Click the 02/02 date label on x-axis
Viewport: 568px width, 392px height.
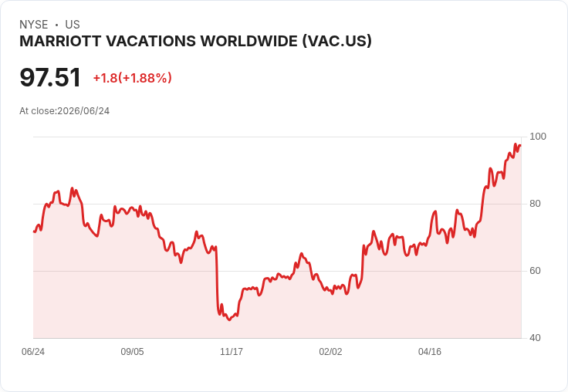pos(330,351)
